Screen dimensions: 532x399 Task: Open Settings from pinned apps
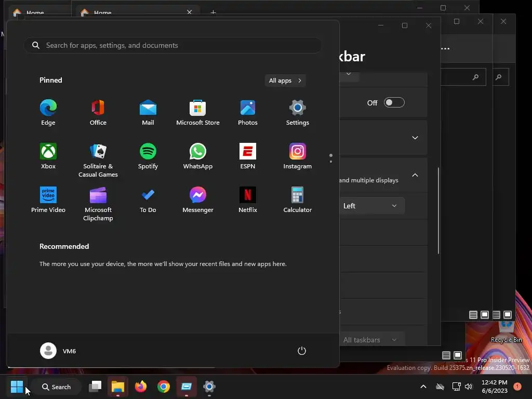tap(298, 113)
